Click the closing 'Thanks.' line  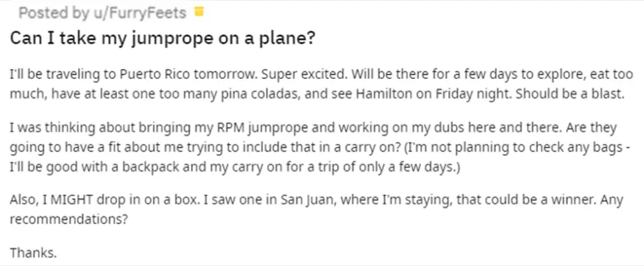[x=33, y=252]
